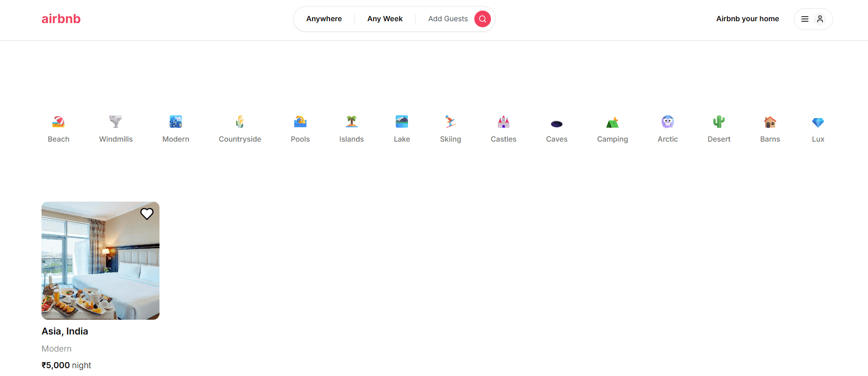This screenshot has height=376, width=868.
Task: Click the Asia, India listing title
Action: 65,331
